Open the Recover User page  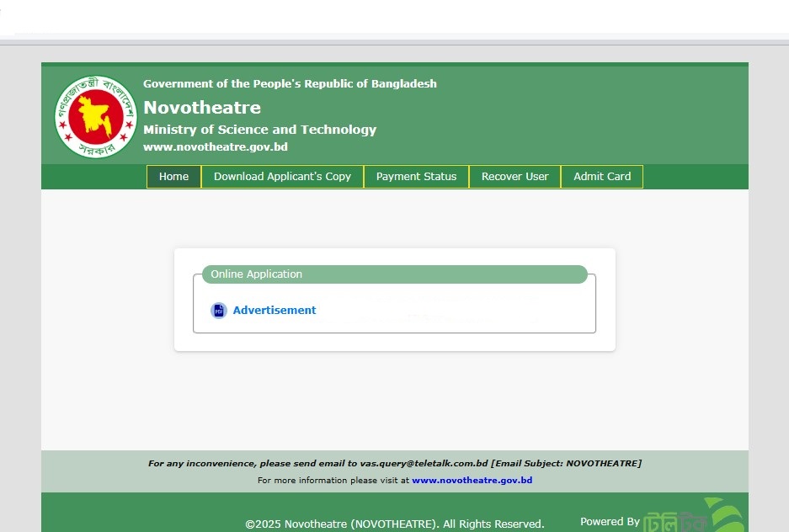point(514,177)
